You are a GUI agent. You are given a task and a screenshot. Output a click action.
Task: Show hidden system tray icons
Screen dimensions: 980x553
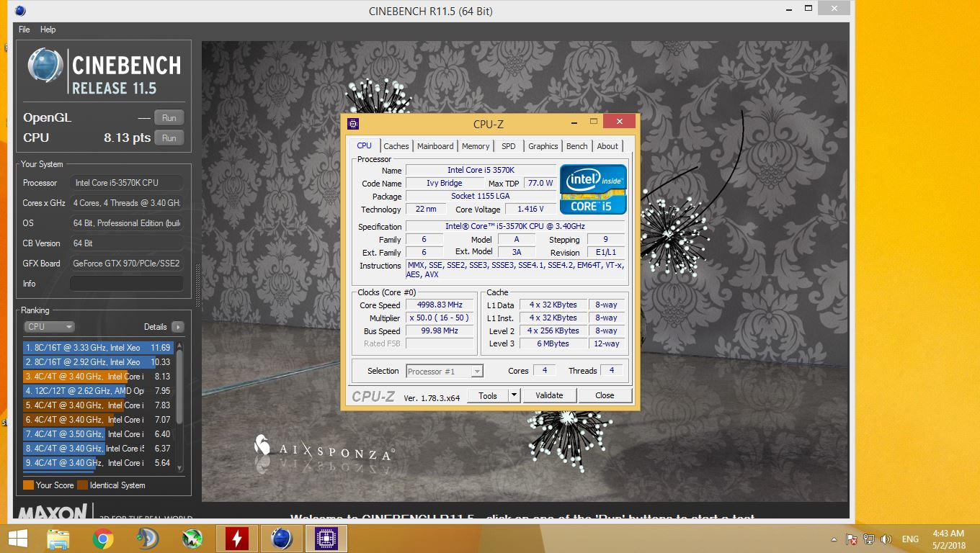pyautogui.click(x=834, y=539)
